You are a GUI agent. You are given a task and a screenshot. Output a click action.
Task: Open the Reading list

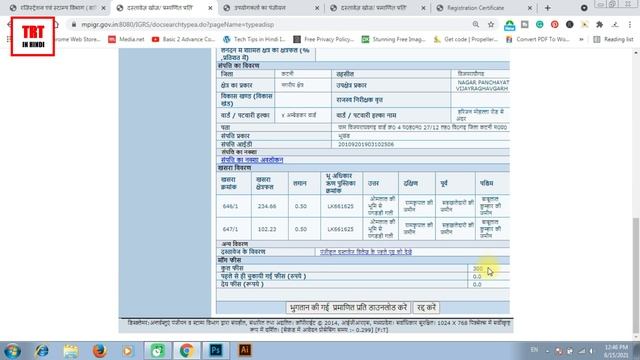tap(613, 39)
